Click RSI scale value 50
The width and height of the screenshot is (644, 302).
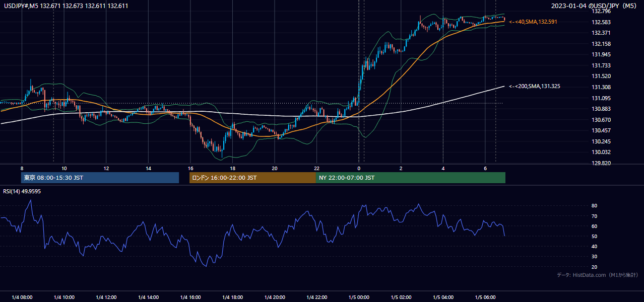coord(594,236)
